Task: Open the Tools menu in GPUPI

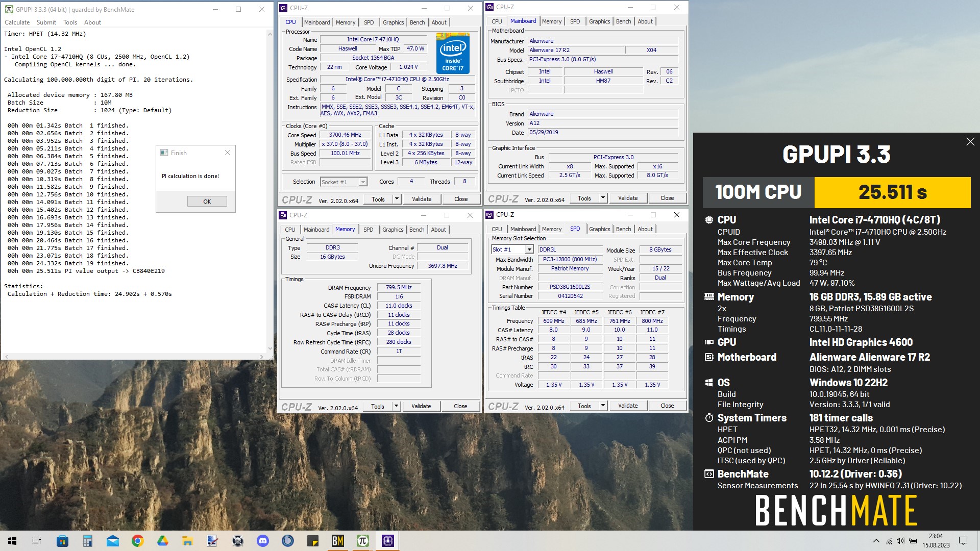Action: click(70, 22)
